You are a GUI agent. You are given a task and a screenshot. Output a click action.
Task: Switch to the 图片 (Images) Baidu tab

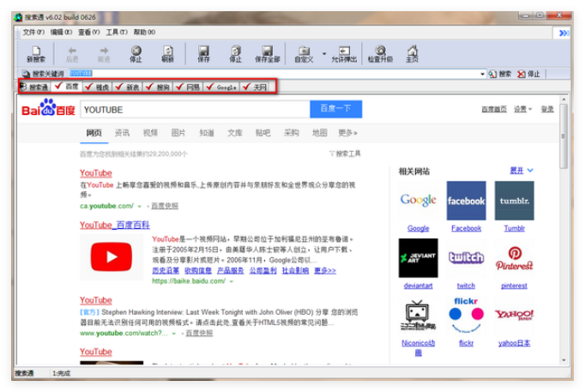click(178, 133)
